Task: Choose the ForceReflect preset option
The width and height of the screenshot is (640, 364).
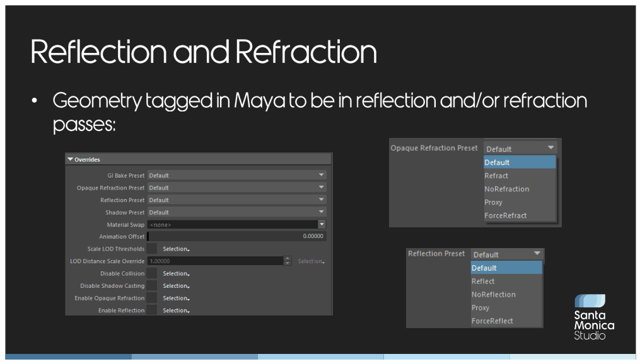Action: [x=506, y=321]
